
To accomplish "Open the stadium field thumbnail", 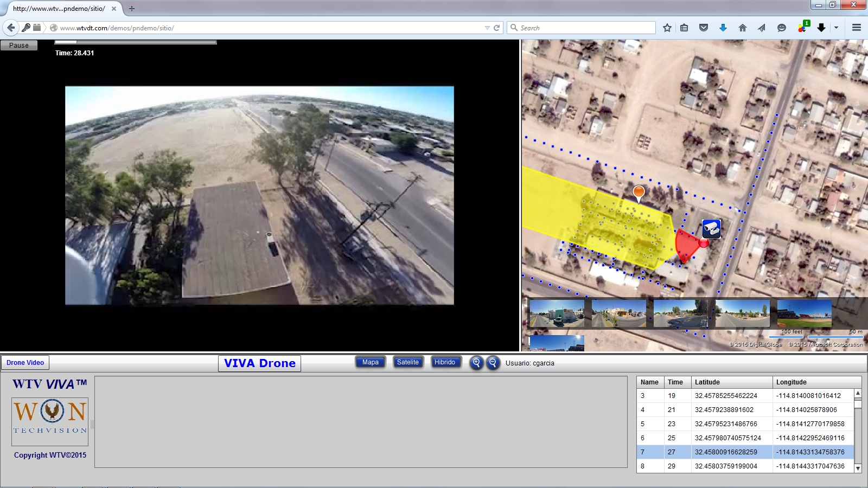I will tap(804, 313).
